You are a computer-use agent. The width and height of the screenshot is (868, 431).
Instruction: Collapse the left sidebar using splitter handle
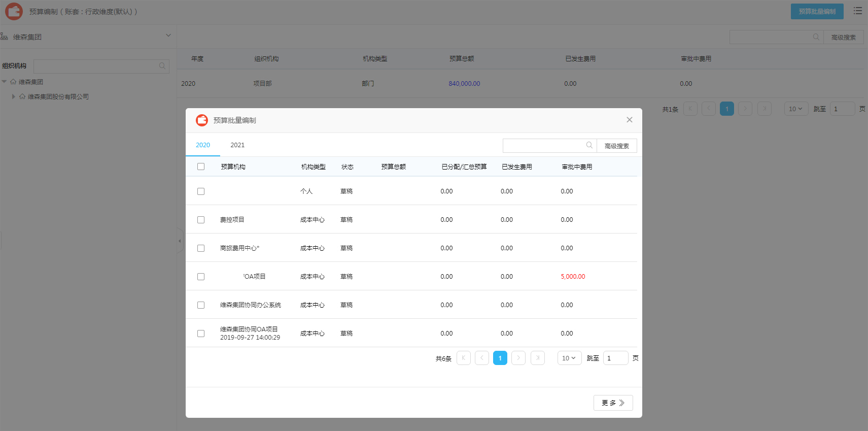pyautogui.click(x=180, y=241)
